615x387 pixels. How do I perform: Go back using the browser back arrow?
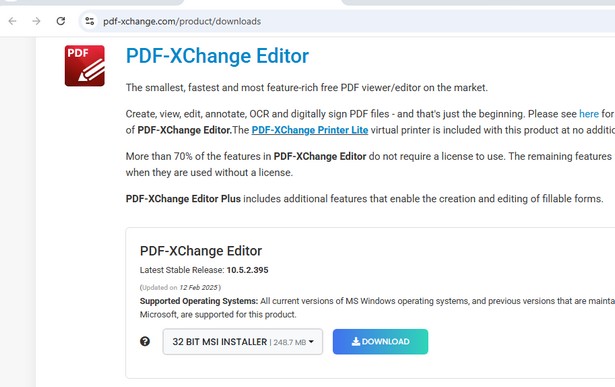(x=13, y=21)
